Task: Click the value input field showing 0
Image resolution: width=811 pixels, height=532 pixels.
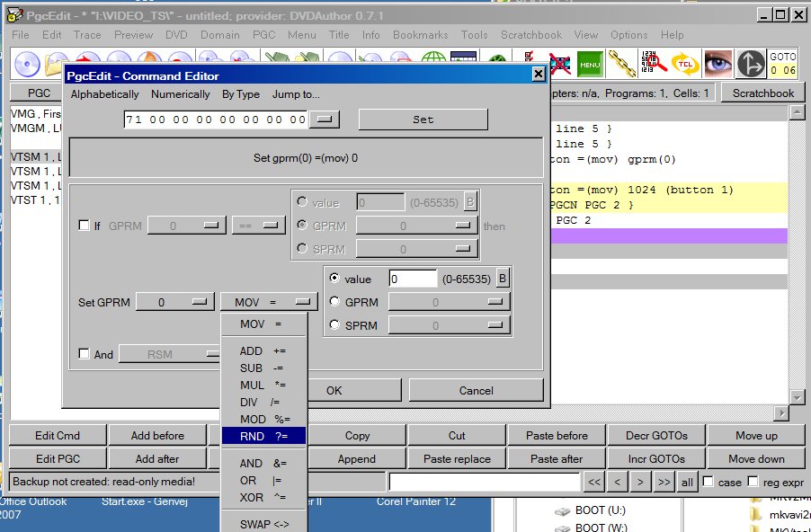Action: (413, 279)
